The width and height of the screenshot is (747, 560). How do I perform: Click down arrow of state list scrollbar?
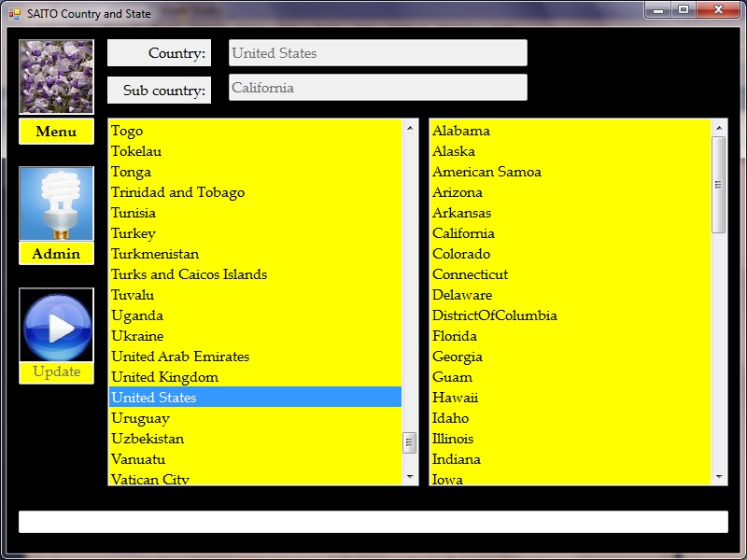[x=718, y=476]
